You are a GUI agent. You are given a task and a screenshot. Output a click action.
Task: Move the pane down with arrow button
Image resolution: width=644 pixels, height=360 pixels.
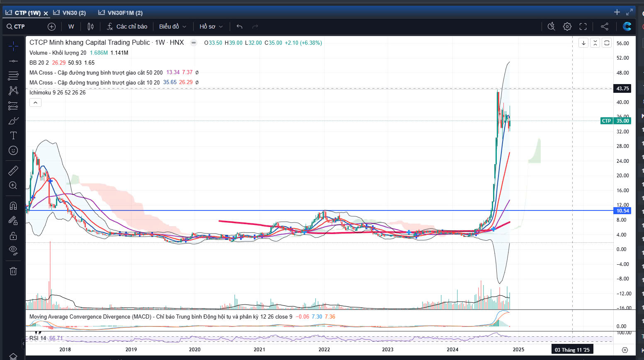coord(583,43)
